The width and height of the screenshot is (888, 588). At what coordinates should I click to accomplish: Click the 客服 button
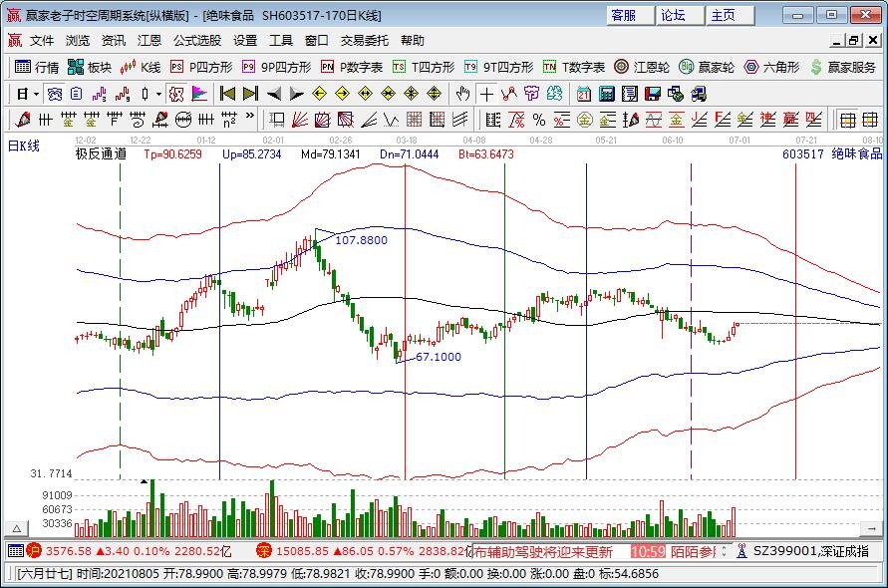pyautogui.click(x=630, y=15)
